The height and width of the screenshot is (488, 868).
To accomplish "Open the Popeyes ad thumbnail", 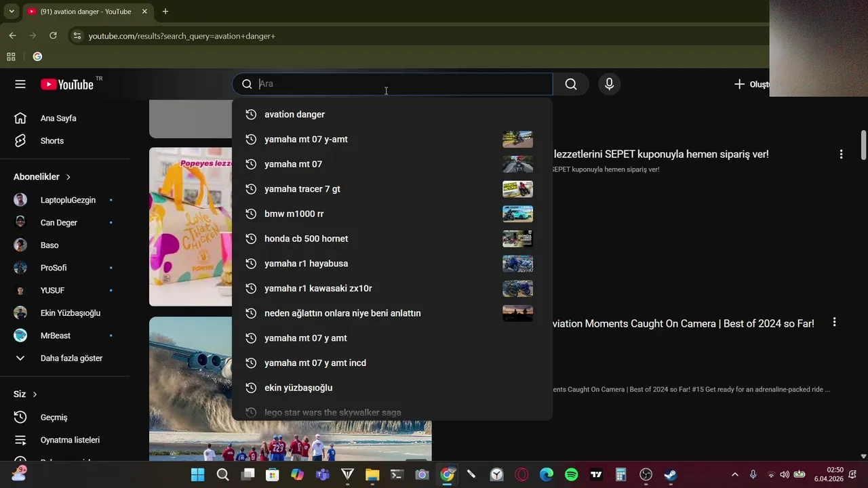I will 191,227.
